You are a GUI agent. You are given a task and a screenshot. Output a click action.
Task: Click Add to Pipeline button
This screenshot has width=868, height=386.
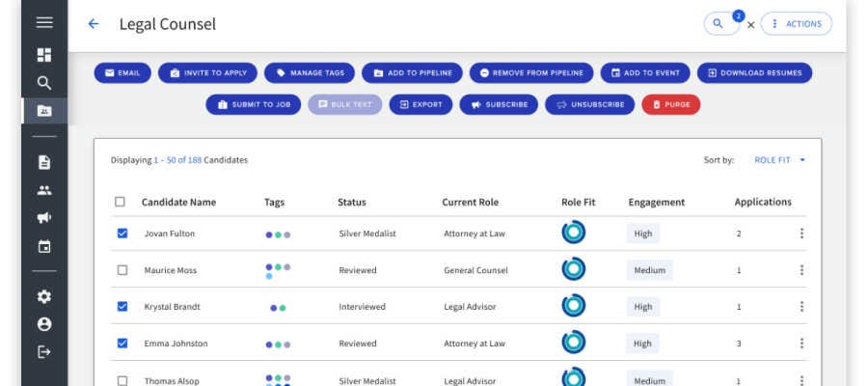[x=413, y=73]
